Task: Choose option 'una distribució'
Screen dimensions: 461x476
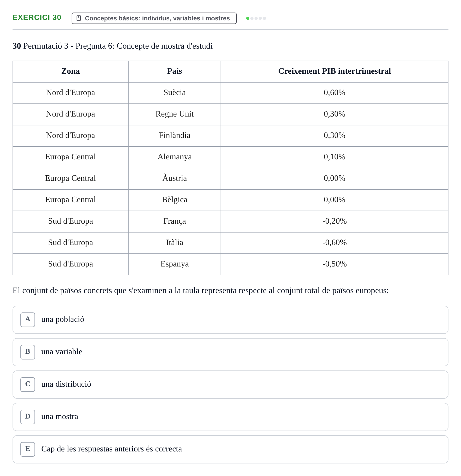Action: tap(230, 384)
